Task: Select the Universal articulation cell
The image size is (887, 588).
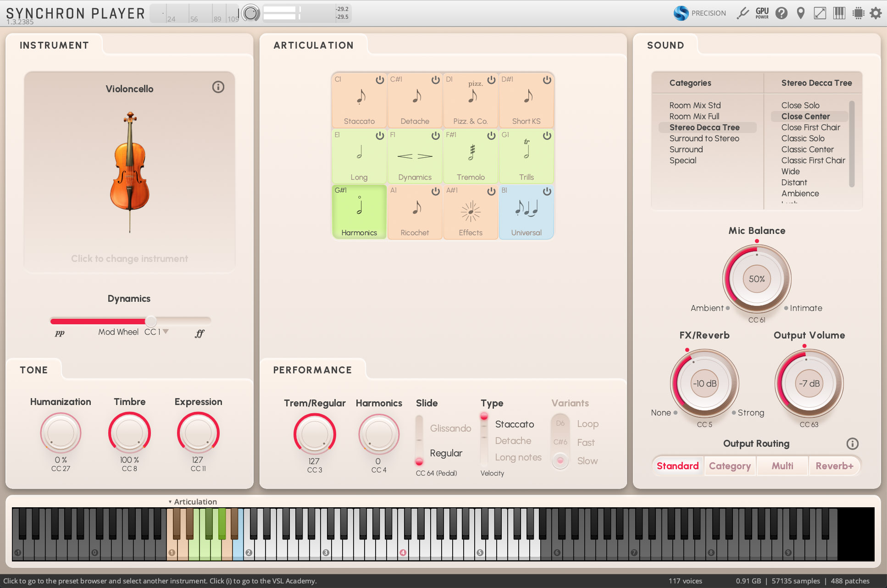Action: point(527,212)
